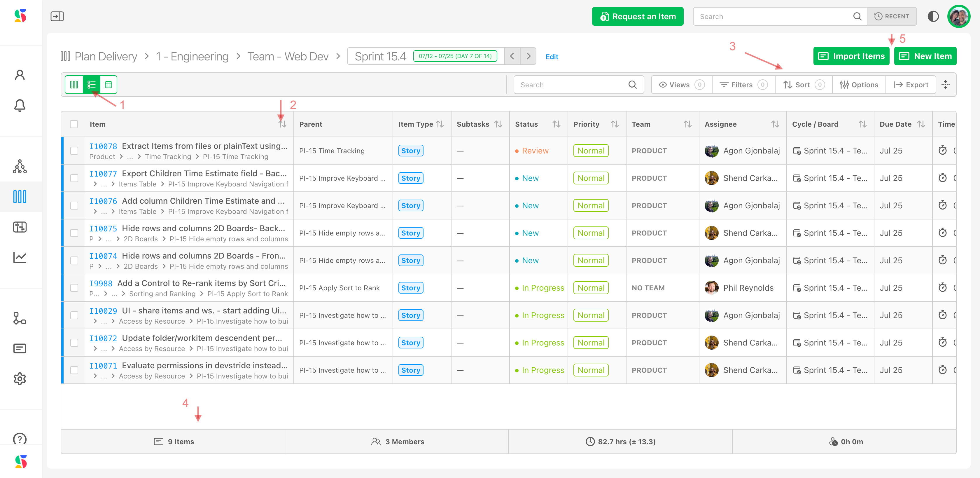This screenshot has width=980, height=478.
Task: Tick the select-all checkbox in header
Action: [74, 124]
